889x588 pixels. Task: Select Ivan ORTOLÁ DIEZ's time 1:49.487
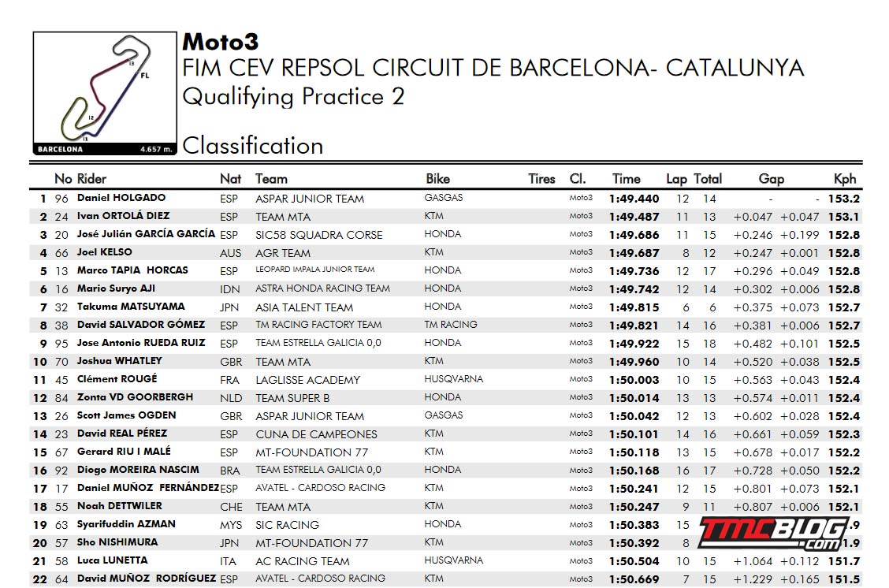coord(634,217)
